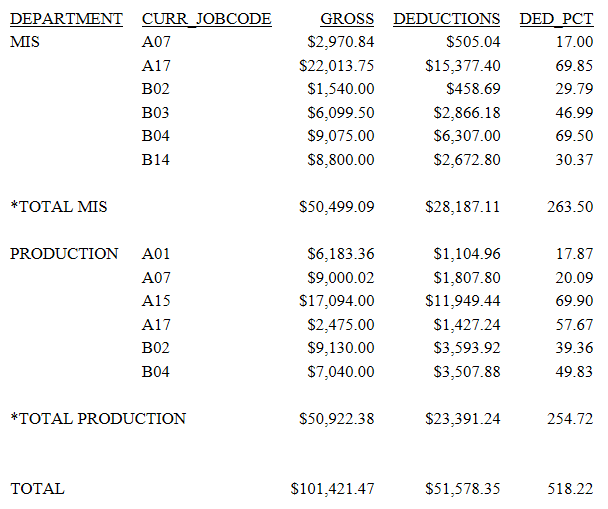Image resolution: width=608 pixels, height=509 pixels.
Task: Click the DEPARTMENT column header
Action: tap(66, 19)
